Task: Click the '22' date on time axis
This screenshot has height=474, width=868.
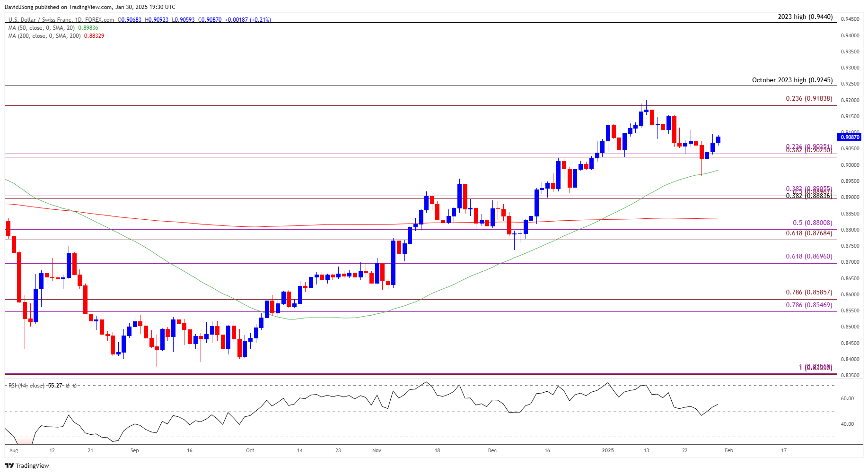Action: click(685, 450)
